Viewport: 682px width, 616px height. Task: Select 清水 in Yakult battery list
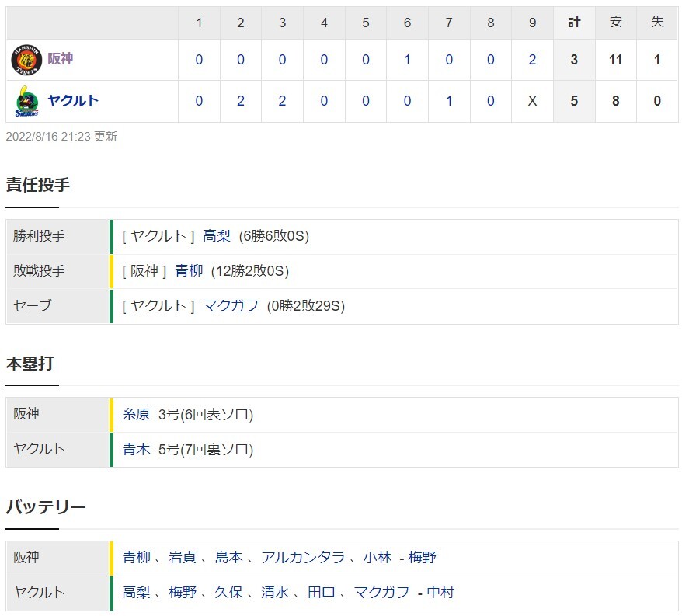tap(275, 592)
